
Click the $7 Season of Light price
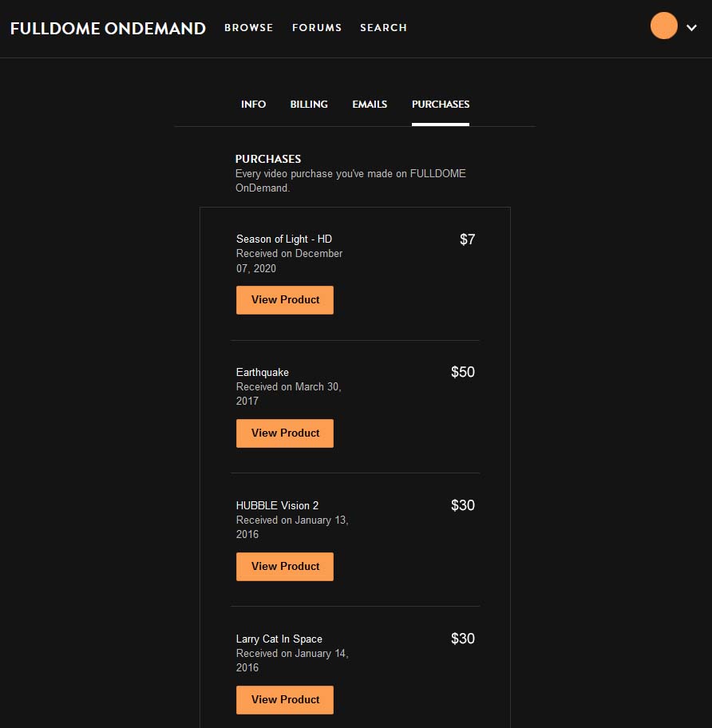467,239
